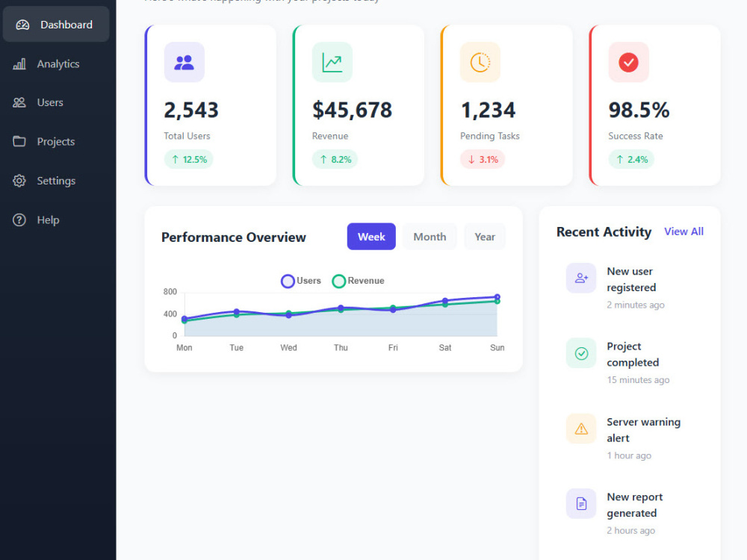Click the 8.2% revenue growth badge
This screenshot has height=560, width=747.
pos(335,160)
